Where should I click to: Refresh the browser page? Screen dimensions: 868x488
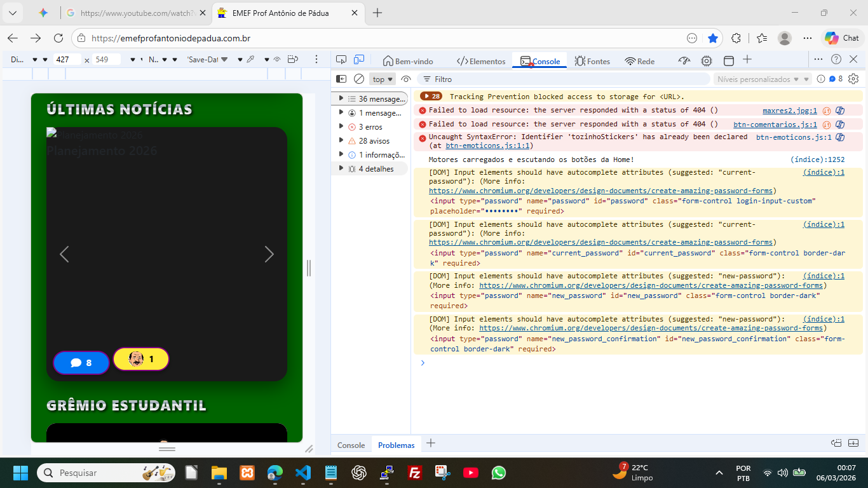[x=58, y=38]
